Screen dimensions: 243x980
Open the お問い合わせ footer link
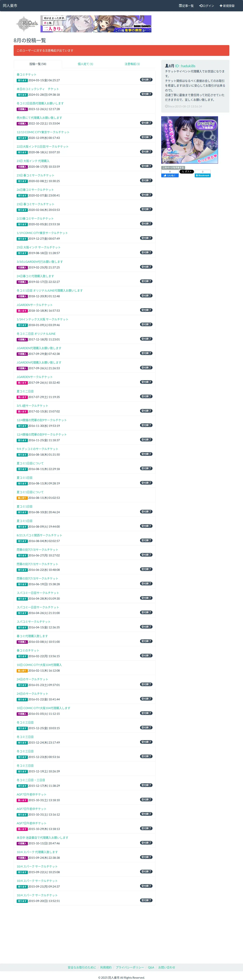coord(167,967)
